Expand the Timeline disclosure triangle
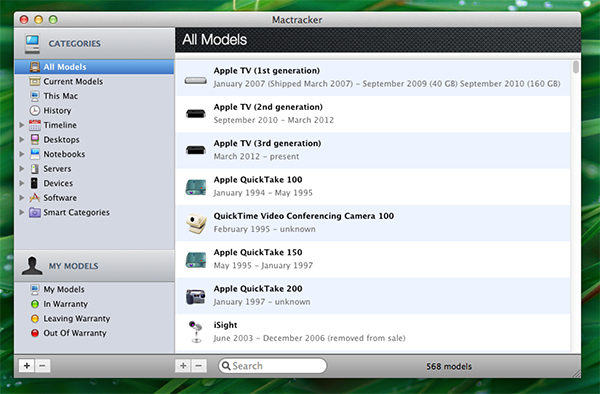This screenshot has width=600, height=394. pos(22,125)
